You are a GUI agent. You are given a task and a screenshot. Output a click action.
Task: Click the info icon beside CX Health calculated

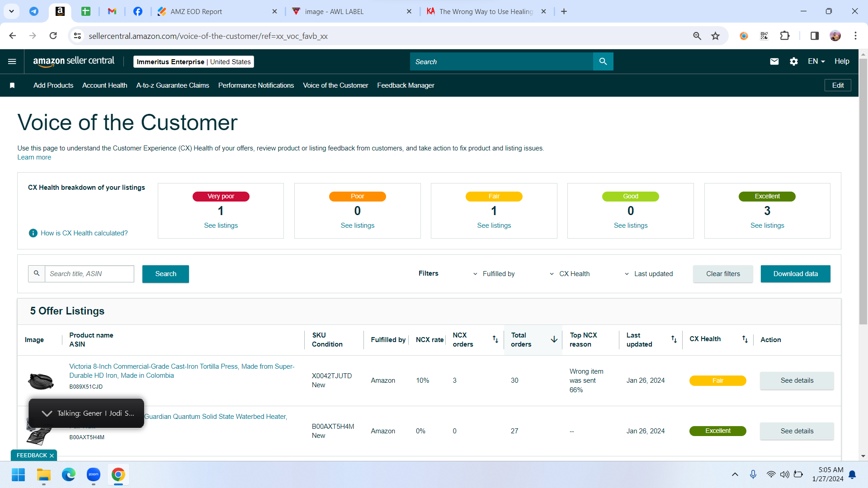coord(33,233)
